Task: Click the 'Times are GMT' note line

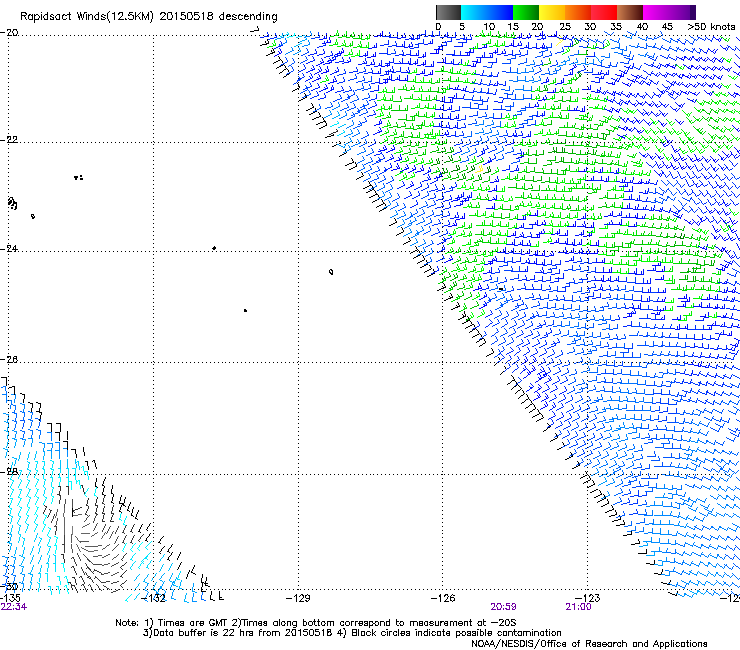Action: coord(316,623)
